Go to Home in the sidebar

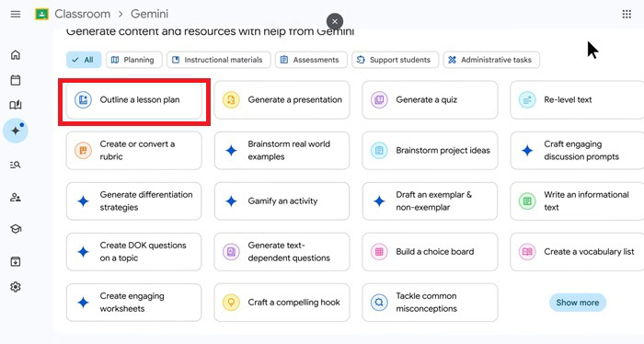click(16, 54)
